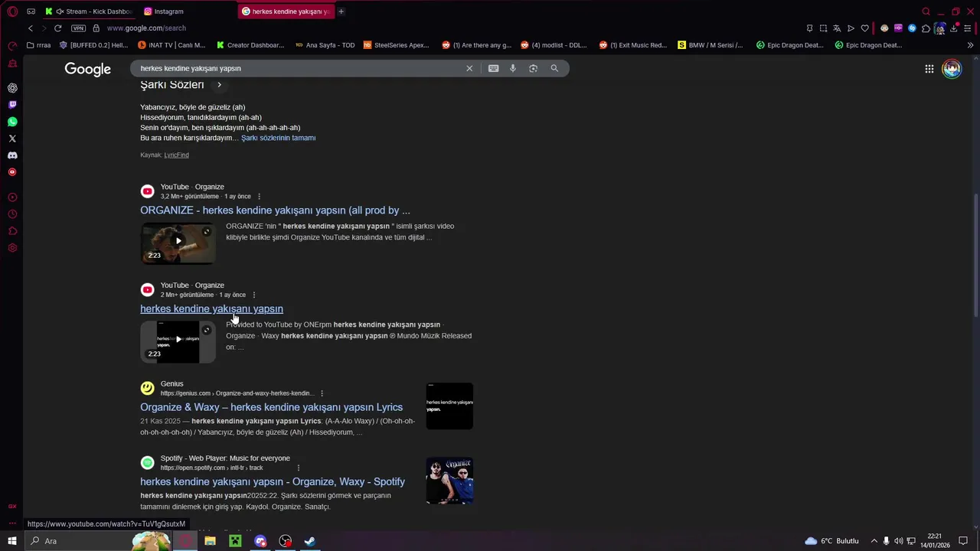Select the herkes kendine yakışanı yapsın tab

coord(286,11)
